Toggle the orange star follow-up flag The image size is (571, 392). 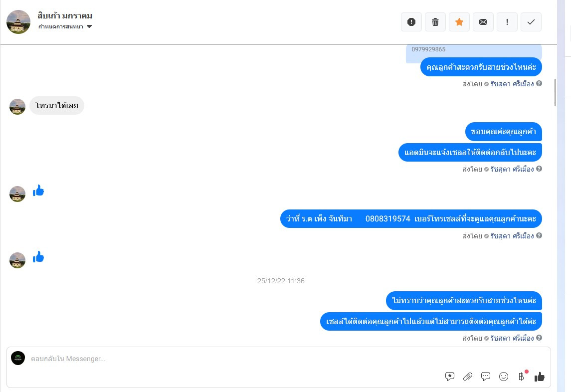pos(459,22)
